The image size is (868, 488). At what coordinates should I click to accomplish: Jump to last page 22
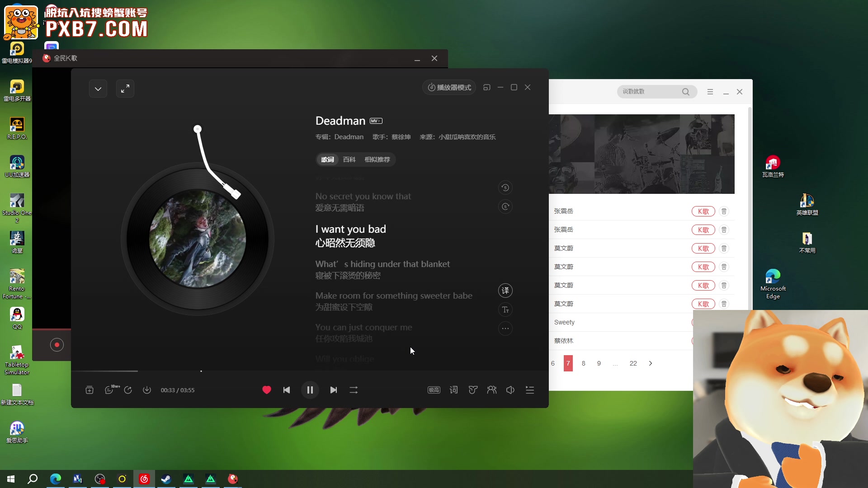tap(633, 363)
